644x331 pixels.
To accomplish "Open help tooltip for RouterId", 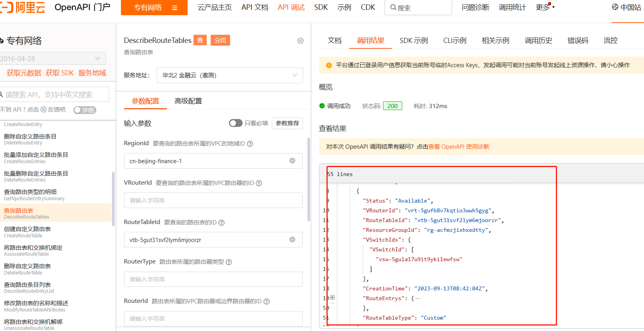I will coord(267,301).
